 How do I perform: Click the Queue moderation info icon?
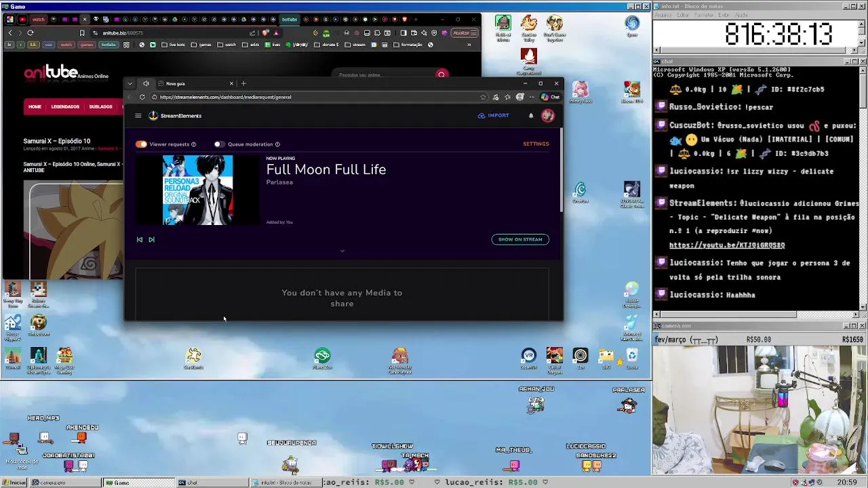click(277, 144)
